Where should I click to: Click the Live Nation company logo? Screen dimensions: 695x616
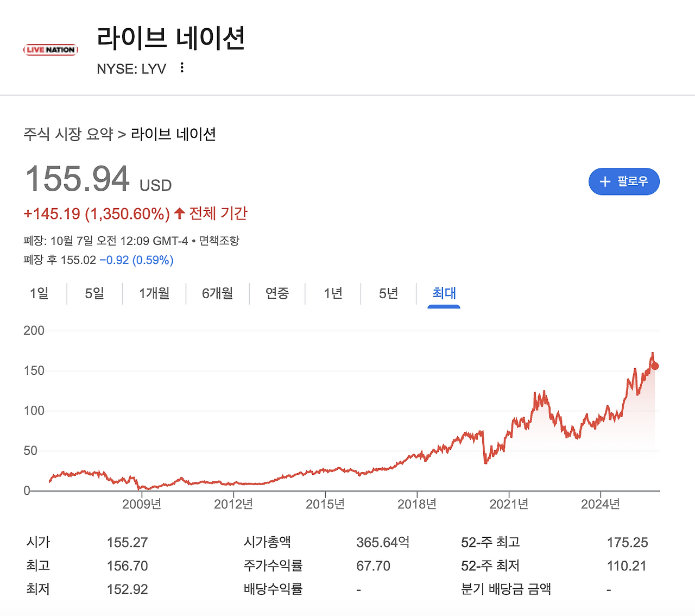tap(50, 49)
